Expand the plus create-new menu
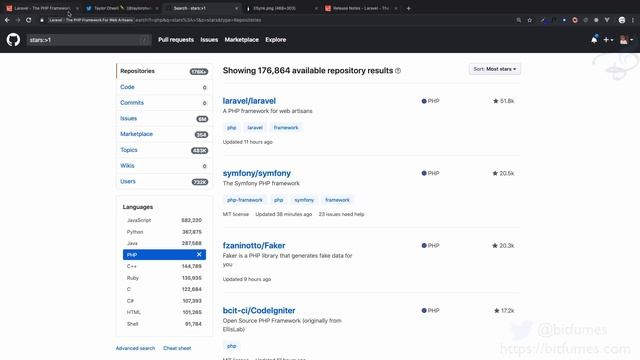 point(608,40)
